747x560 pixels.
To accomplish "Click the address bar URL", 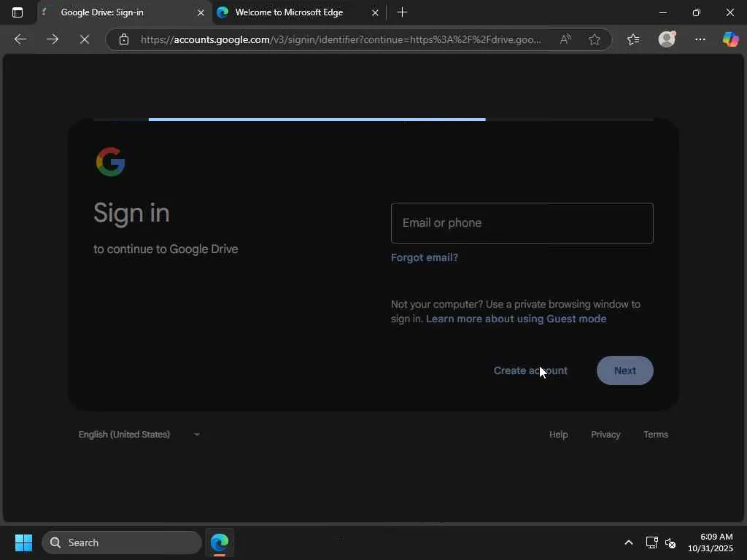I will (341, 39).
